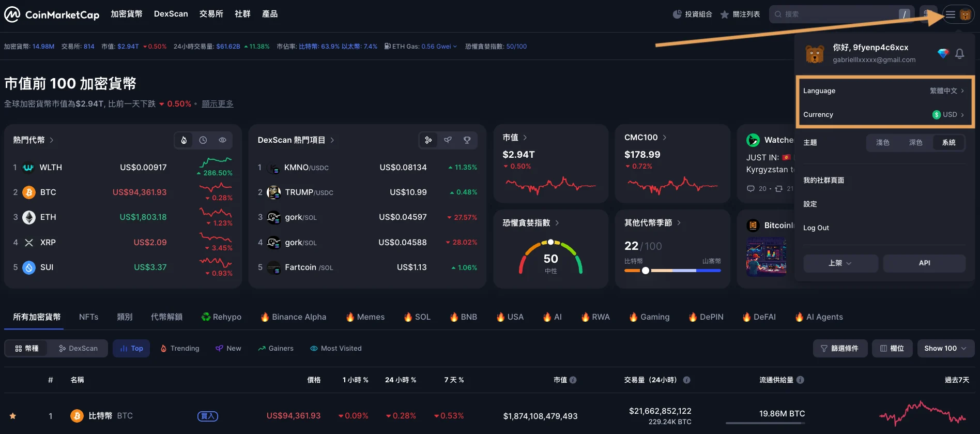Click the 欄位 columns button
The height and width of the screenshot is (434, 980).
[x=892, y=349]
